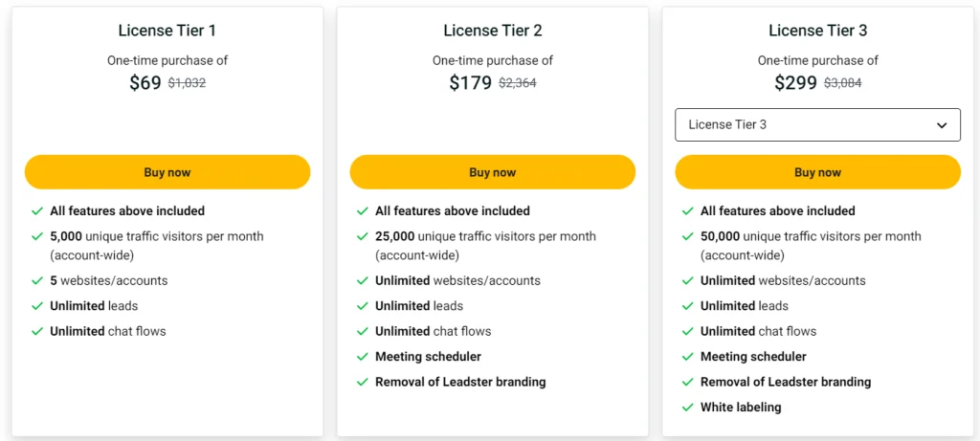Screen dimensions: 980x441
Task: Click the strikethrough $1,032 original price
Action: 187,83
